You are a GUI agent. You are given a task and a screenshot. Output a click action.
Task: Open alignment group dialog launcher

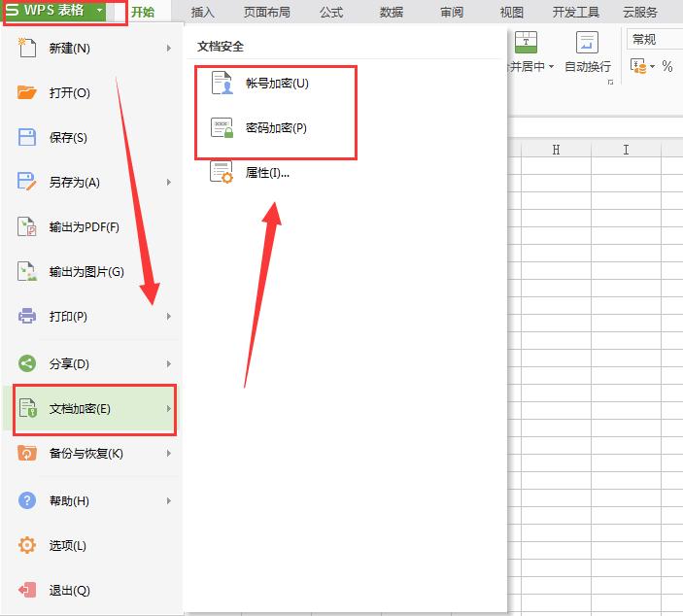click(611, 82)
